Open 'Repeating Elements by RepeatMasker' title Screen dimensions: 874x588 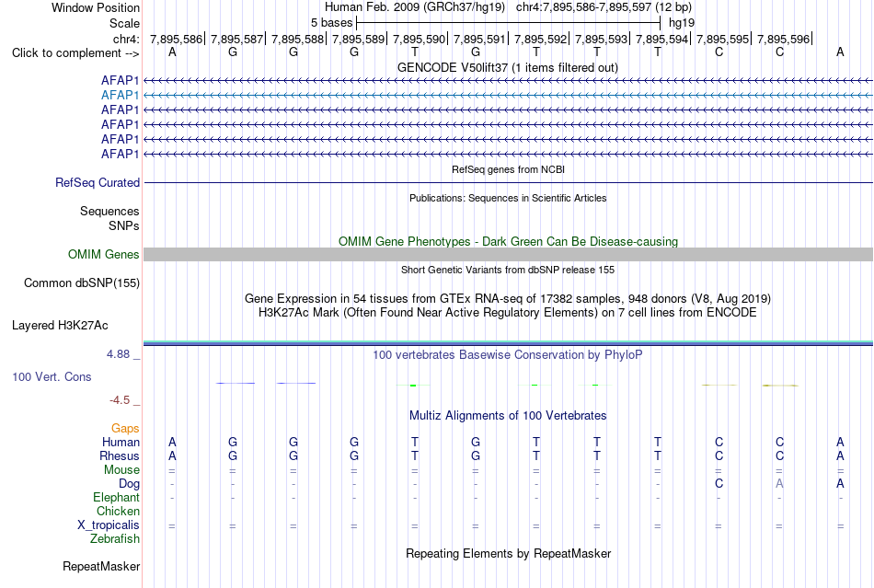(x=508, y=554)
